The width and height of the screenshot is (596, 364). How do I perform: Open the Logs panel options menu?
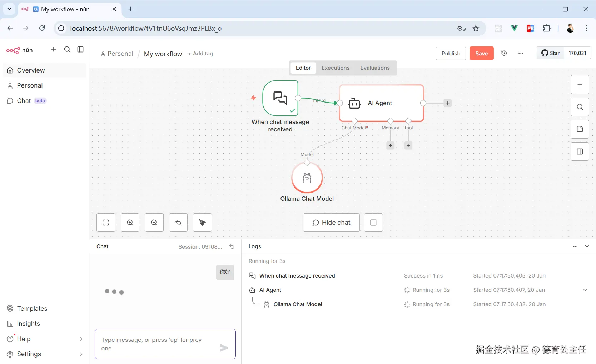click(x=575, y=246)
